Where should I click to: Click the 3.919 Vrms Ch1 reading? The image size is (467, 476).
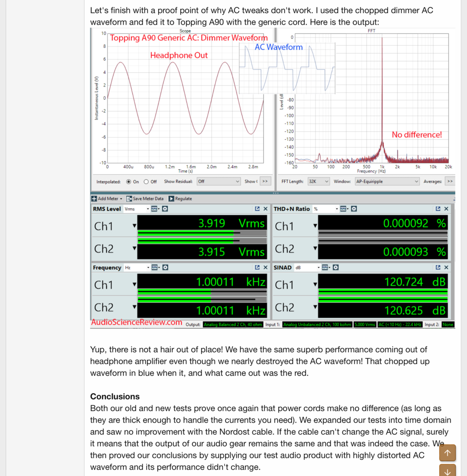pyautogui.click(x=232, y=223)
